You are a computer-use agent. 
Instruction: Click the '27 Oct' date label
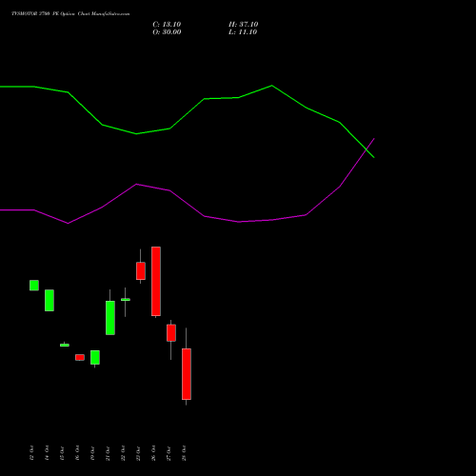(169, 453)
